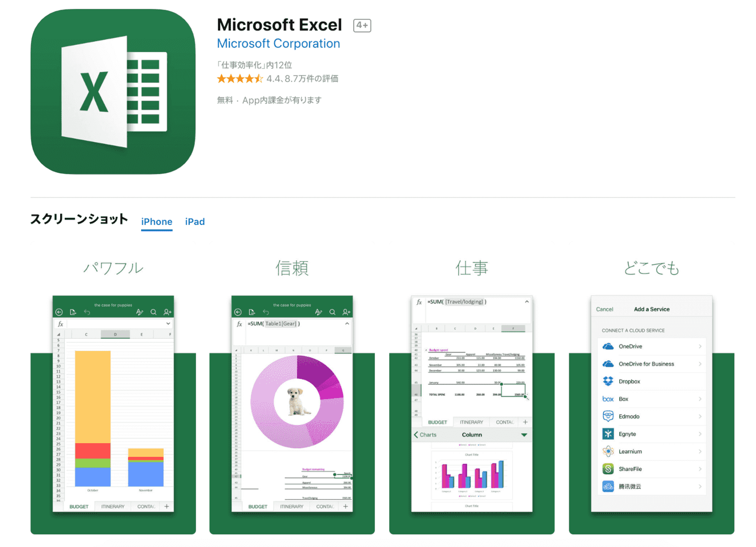
Task: Open the Microsoft Corporation developer link
Action: pos(278,44)
